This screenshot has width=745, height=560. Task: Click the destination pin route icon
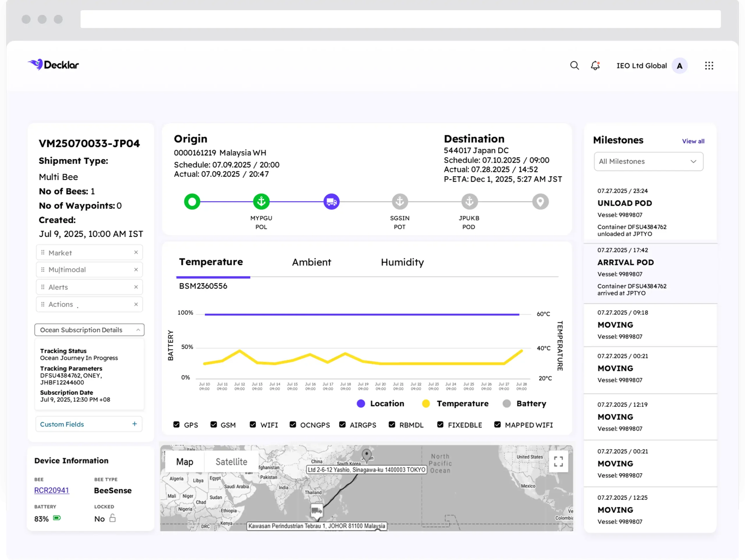pos(540,201)
